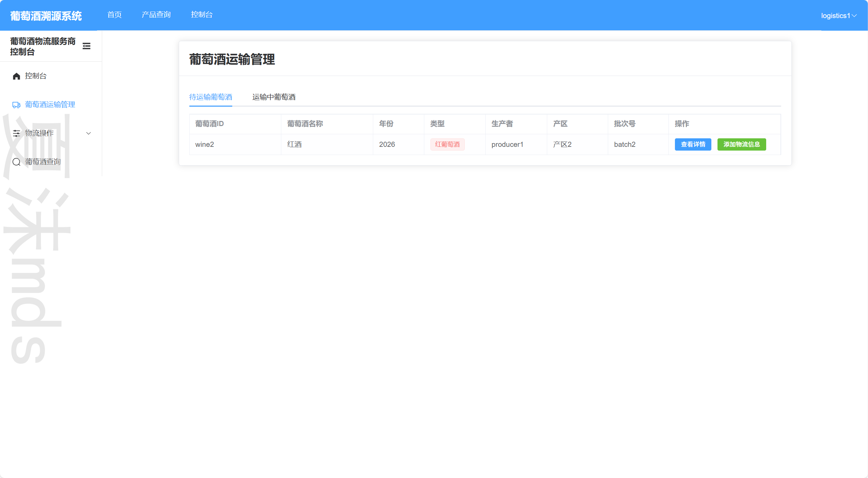Select the 待运输葡萄酒 tab
This screenshot has width=868, height=478.
tap(210, 97)
